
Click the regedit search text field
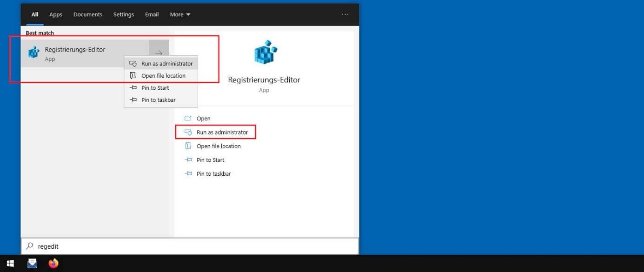tap(195, 246)
